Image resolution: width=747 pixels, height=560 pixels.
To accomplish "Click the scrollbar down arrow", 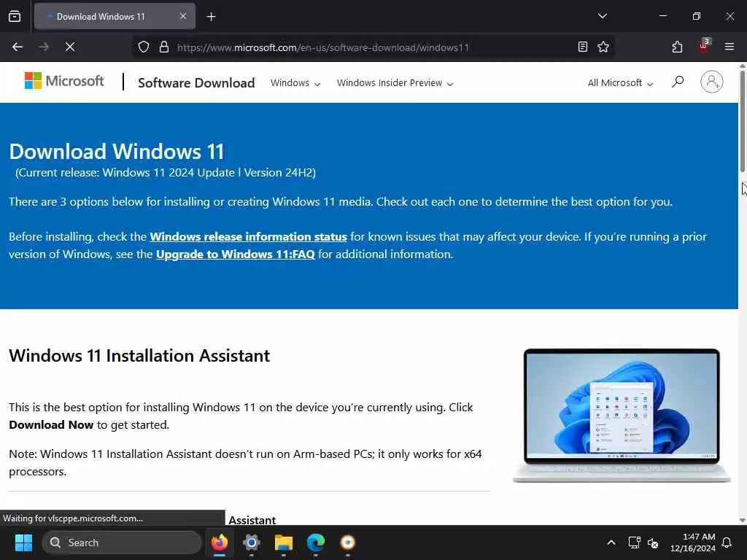I will (x=742, y=520).
